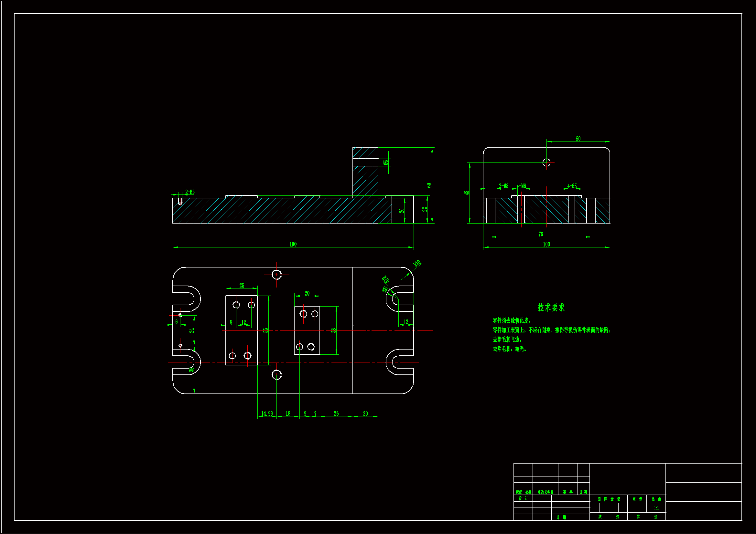This screenshot has width=756, height=534.
Task: Click the 图样标记 label cell
Action: click(x=609, y=499)
